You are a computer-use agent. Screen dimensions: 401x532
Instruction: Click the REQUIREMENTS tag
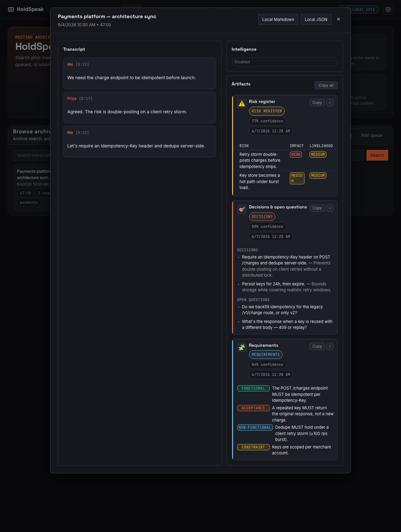[266, 355]
